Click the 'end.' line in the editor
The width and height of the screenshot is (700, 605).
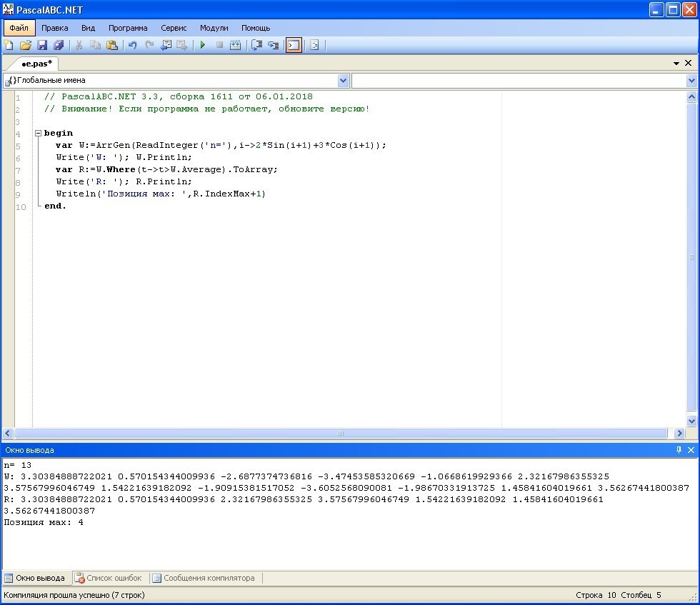pos(55,206)
